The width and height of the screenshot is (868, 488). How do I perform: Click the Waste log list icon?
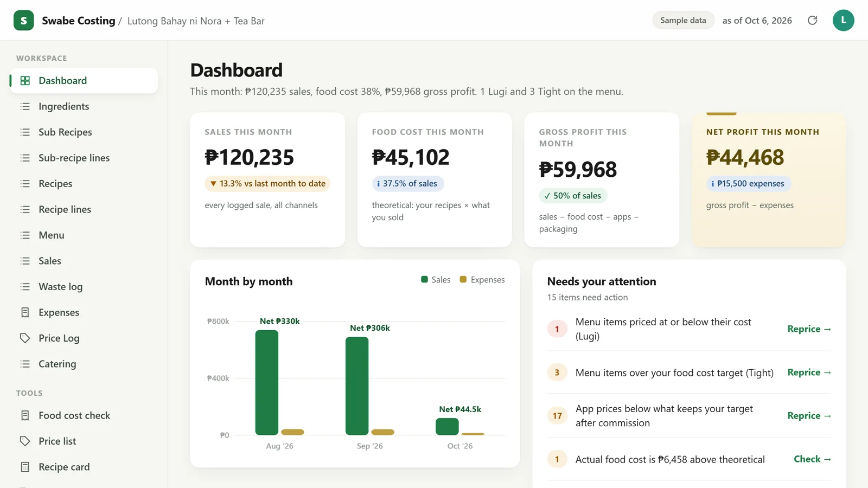point(25,287)
